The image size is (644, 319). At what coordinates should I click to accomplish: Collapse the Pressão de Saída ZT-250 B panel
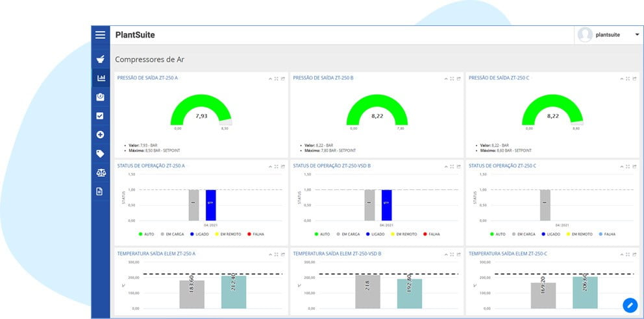445,78
